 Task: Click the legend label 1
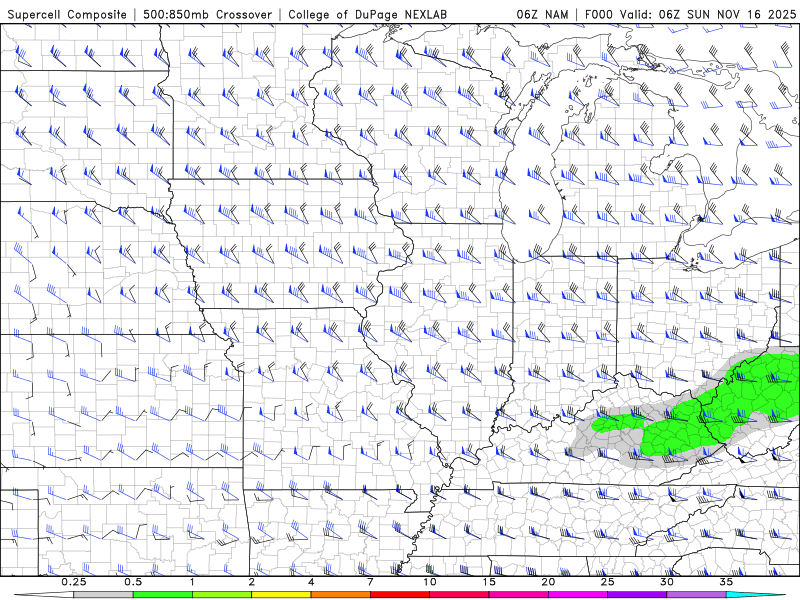pos(192,582)
